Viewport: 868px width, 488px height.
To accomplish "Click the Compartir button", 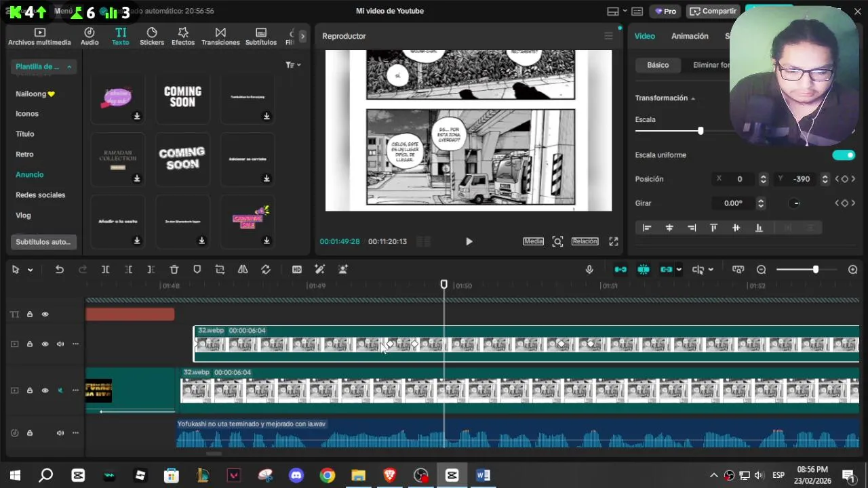I will tap(713, 12).
